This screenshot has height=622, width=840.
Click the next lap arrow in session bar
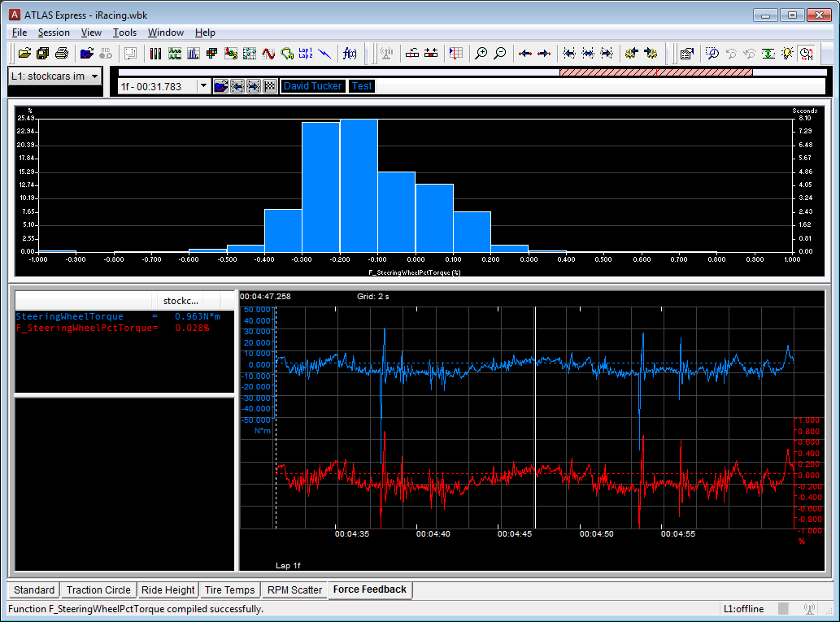click(x=254, y=86)
